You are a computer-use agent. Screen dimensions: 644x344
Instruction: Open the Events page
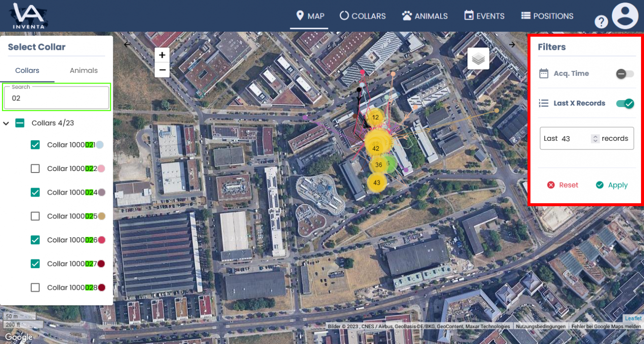coord(484,16)
